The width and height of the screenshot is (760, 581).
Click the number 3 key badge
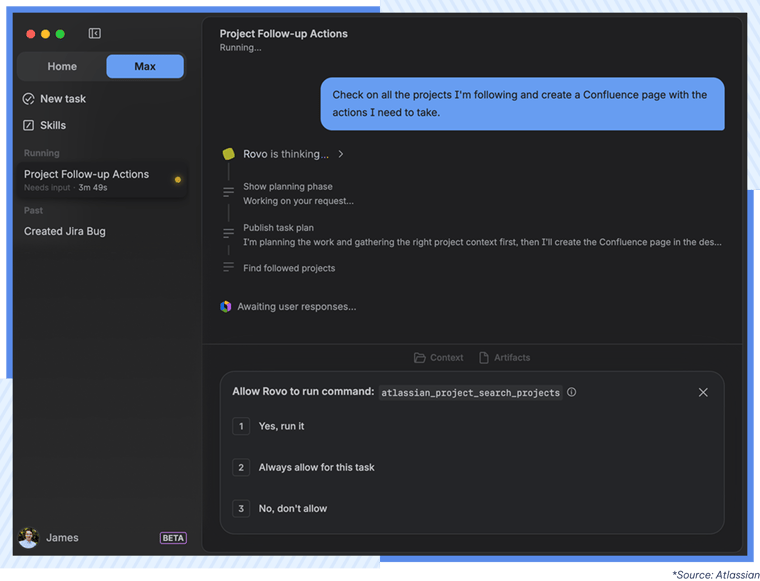pos(241,509)
